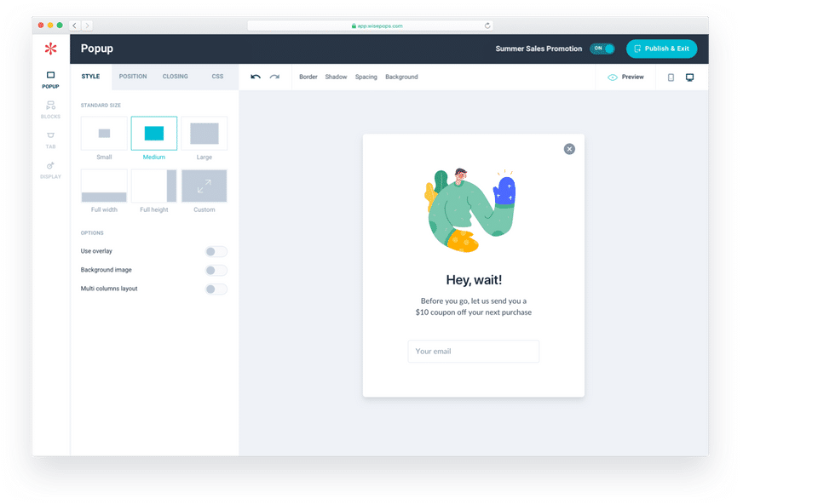Click Publish & Exit
The width and height of the screenshot is (818, 504).
[661, 49]
